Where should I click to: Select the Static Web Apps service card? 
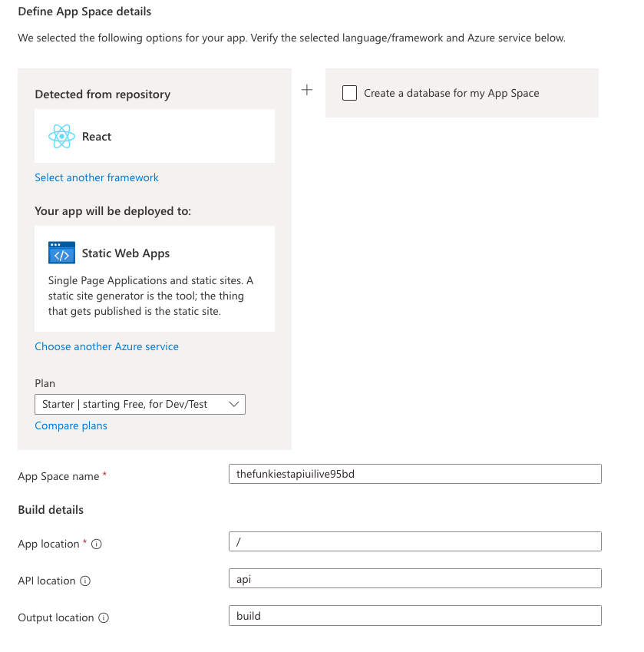[154, 278]
